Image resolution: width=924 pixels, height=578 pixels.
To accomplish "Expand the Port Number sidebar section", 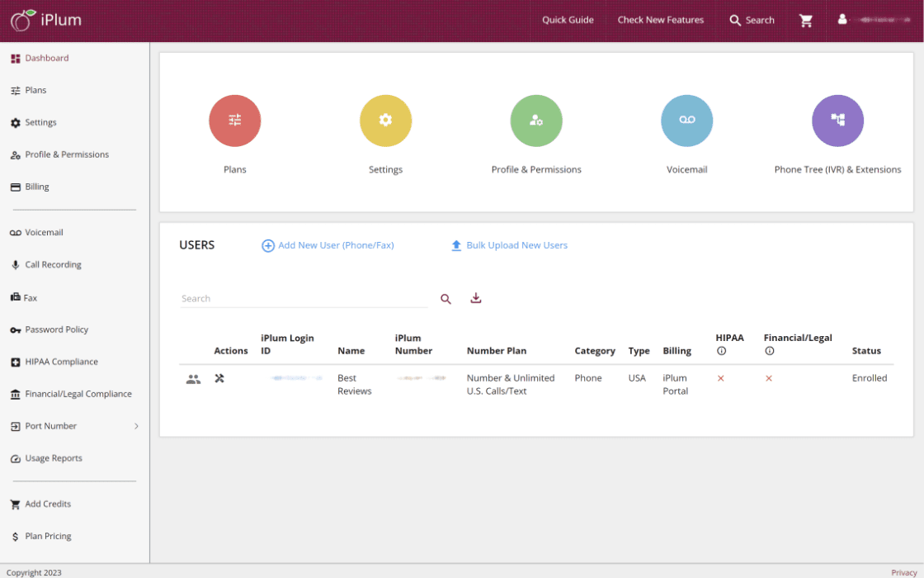I will point(72,426).
